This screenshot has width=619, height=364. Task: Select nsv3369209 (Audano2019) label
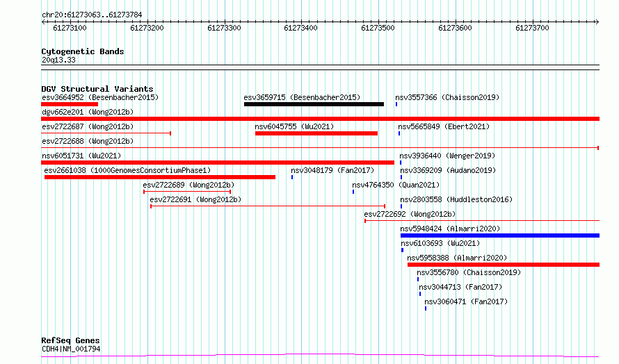(448, 170)
